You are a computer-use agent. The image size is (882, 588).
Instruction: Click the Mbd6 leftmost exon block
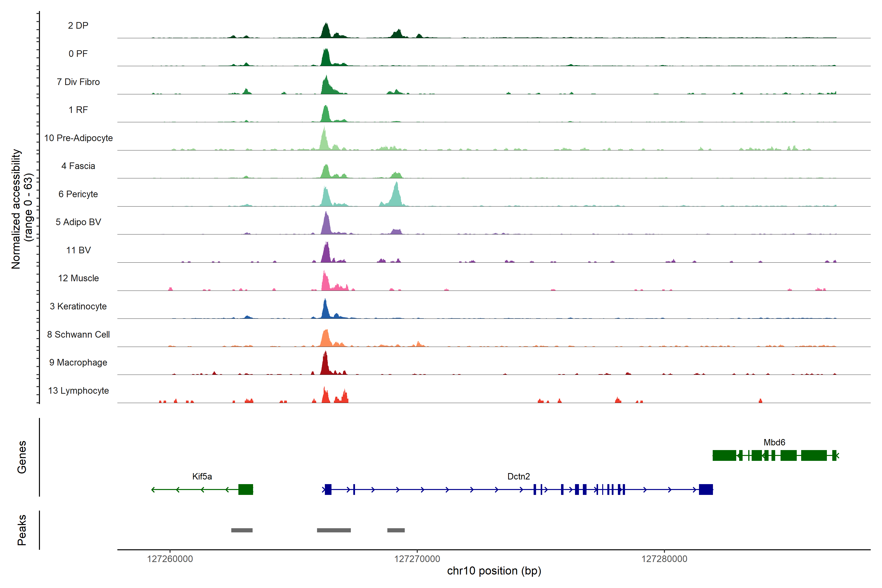click(x=724, y=455)
